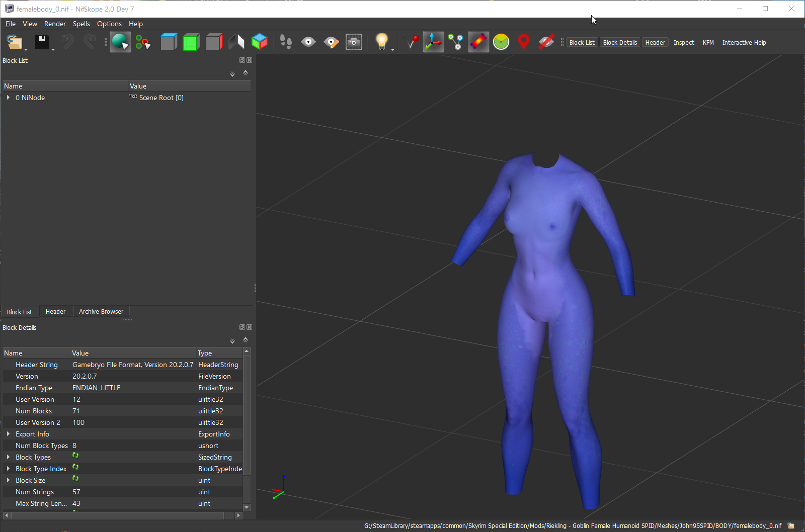805x532 pixels.
Task: Click the Inspect toolbar button
Action: click(x=683, y=43)
